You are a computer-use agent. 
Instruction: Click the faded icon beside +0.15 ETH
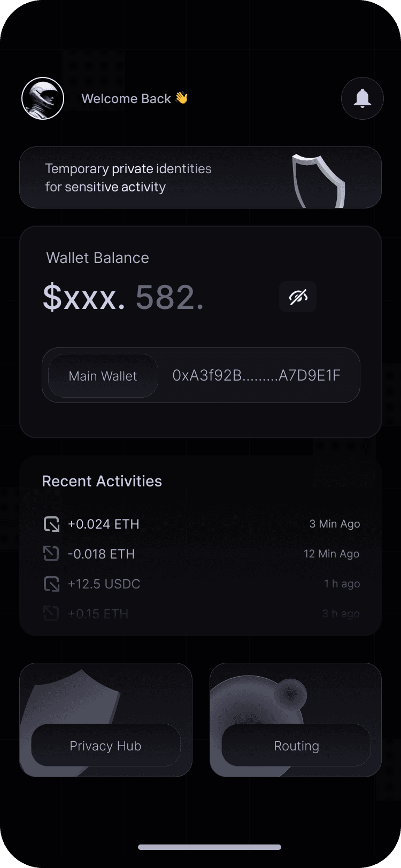(51, 613)
